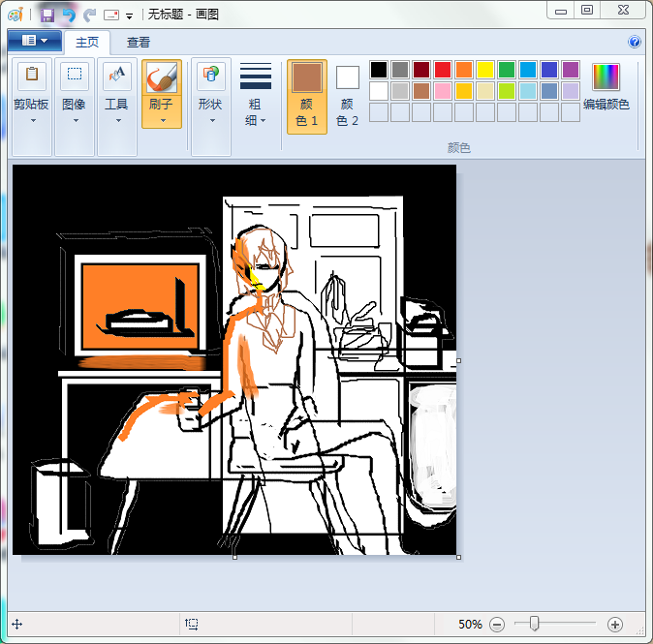Click the Redo arrow icon
The image size is (653, 644).
click(90, 15)
